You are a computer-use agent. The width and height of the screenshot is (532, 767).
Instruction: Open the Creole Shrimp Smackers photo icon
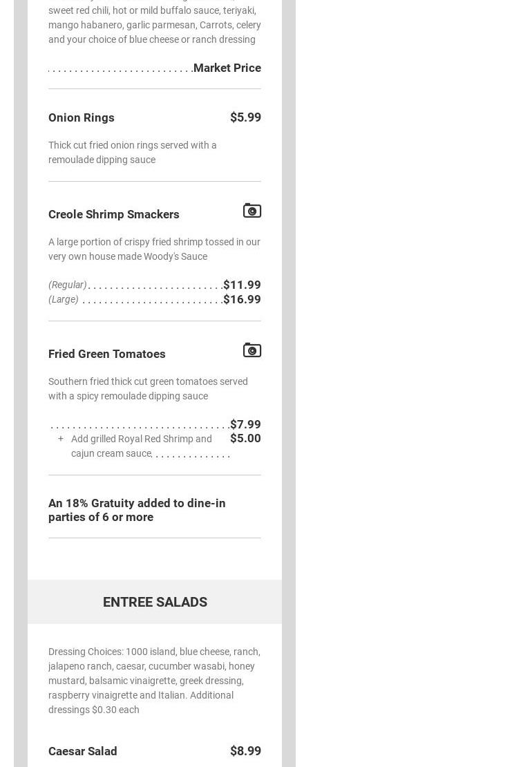coord(252,211)
